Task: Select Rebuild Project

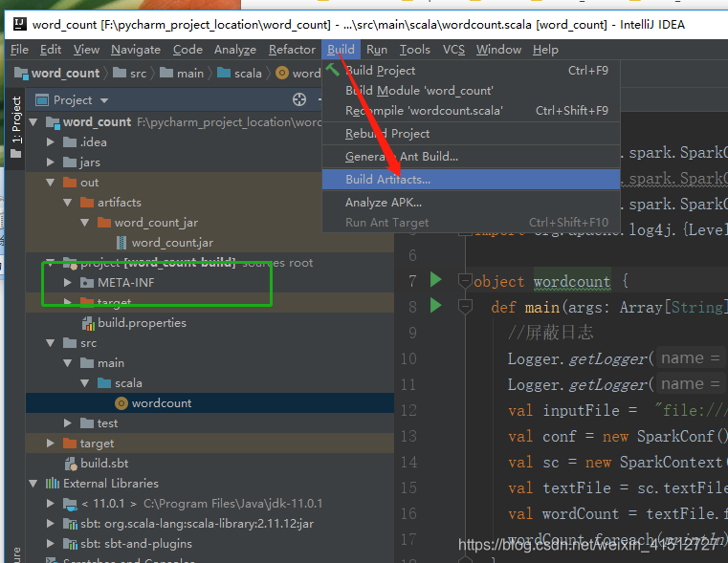Action: [472, 134]
